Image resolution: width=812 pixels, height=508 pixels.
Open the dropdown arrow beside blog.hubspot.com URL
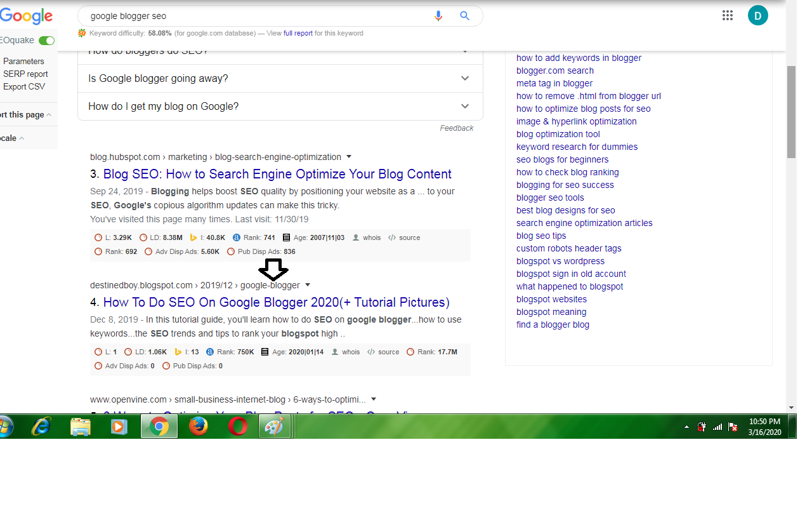349,157
